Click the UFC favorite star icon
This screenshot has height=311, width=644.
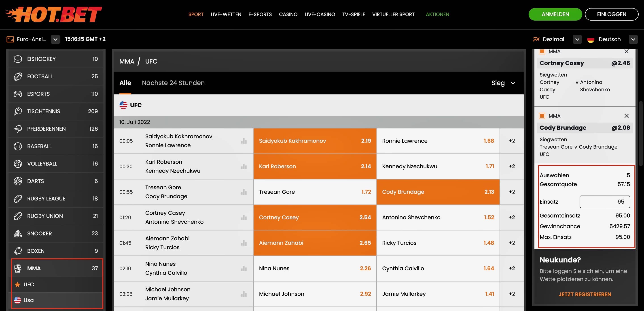(17, 284)
